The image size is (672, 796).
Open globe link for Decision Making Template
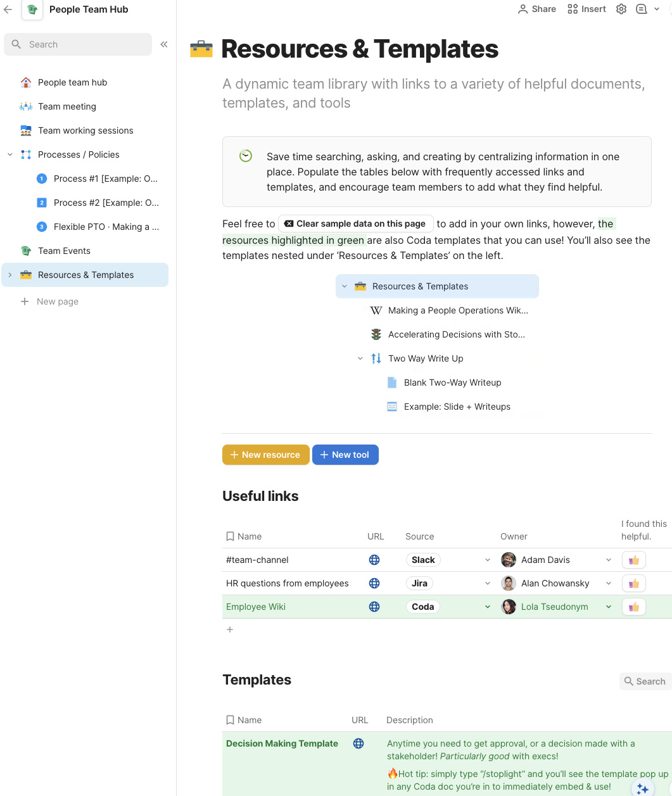point(358,743)
